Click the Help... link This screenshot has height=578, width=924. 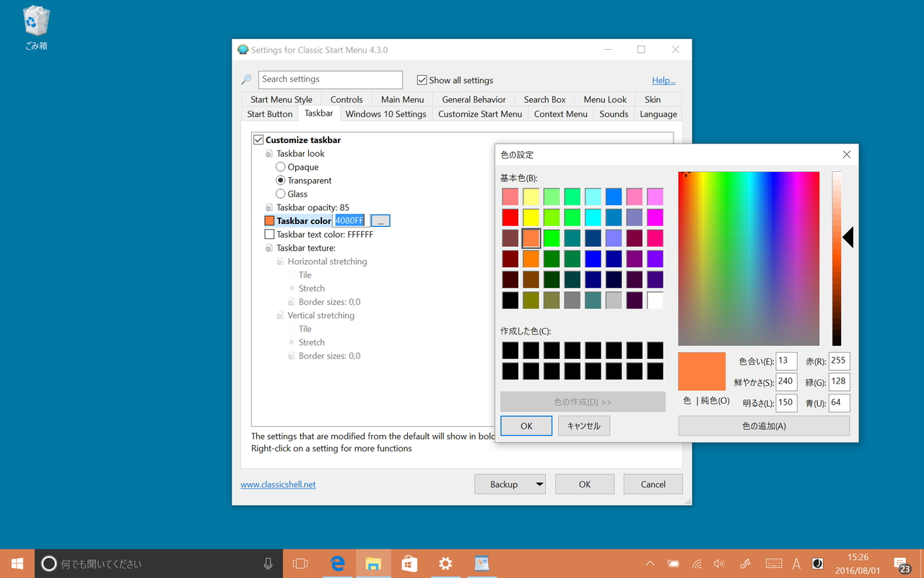(664, 80)
